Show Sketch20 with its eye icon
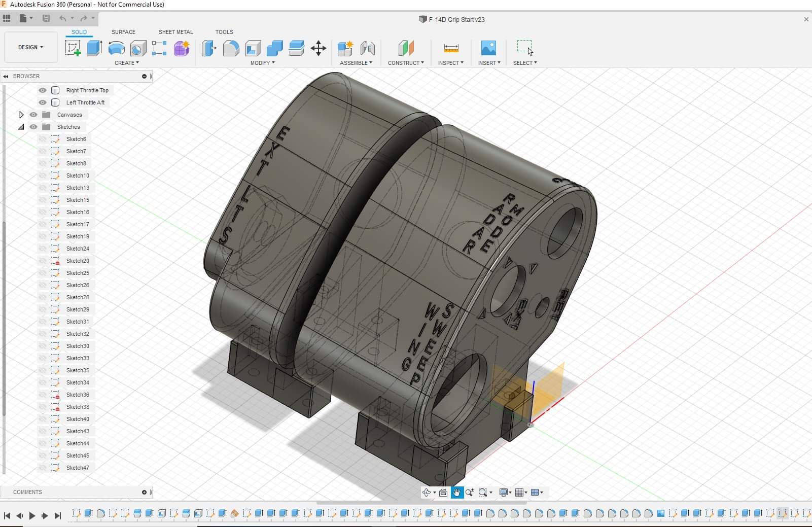The width and height of the screenshot is (812, 527). pyautogui.click(x=43, y=261)
